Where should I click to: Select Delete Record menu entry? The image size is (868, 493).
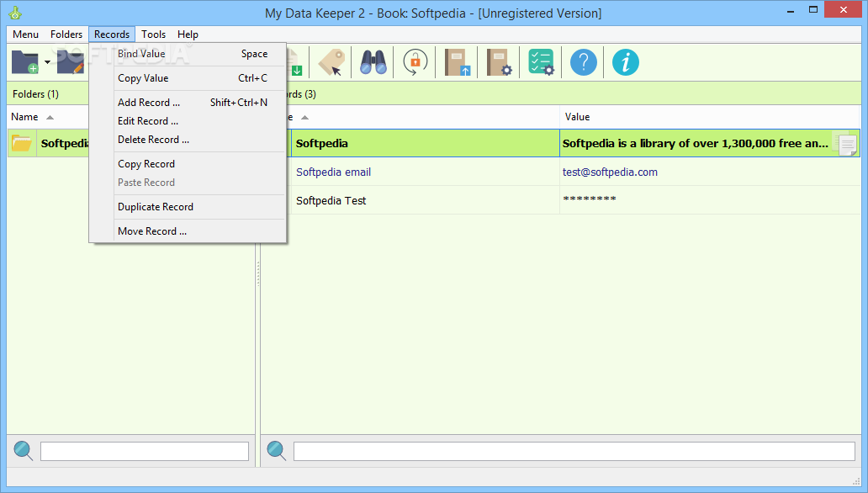pos(188,140)
